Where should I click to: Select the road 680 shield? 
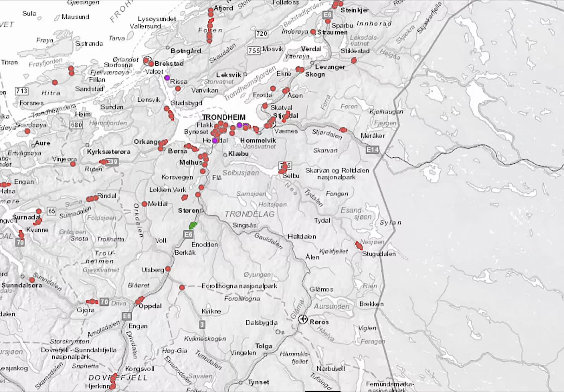[76, 125]
